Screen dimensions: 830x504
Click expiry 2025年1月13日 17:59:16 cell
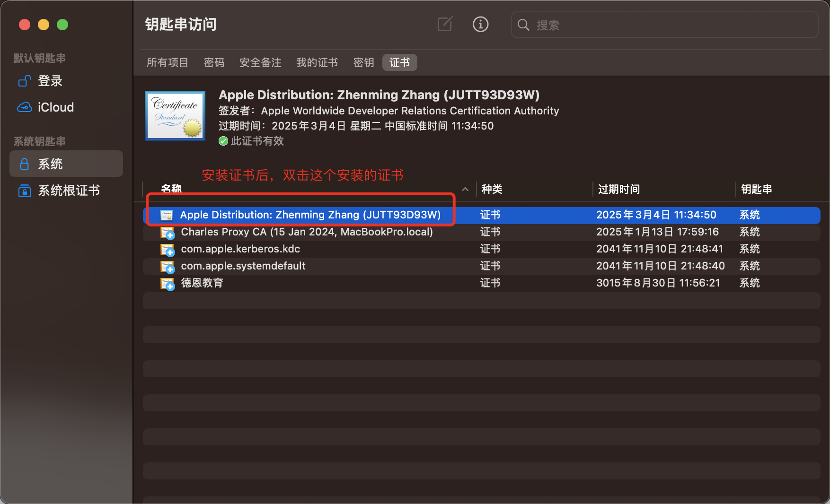(x=657, y=232)
